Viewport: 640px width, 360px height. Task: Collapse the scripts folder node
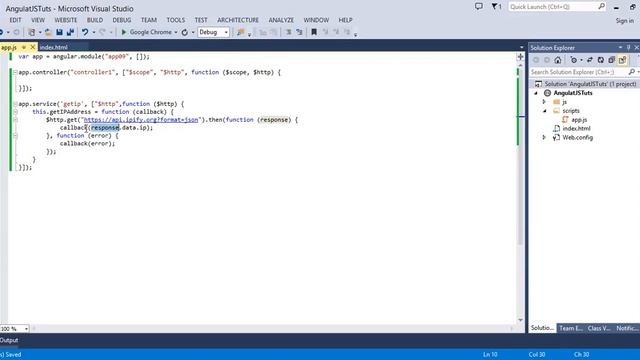click(x=544, y=111)
